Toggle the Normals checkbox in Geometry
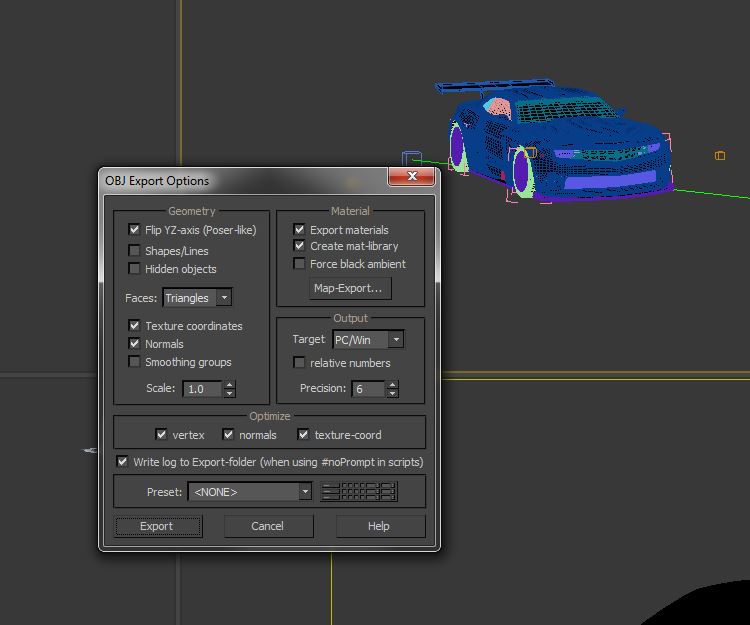The width and height of the screenshot is (750, 625). point(134,343)
